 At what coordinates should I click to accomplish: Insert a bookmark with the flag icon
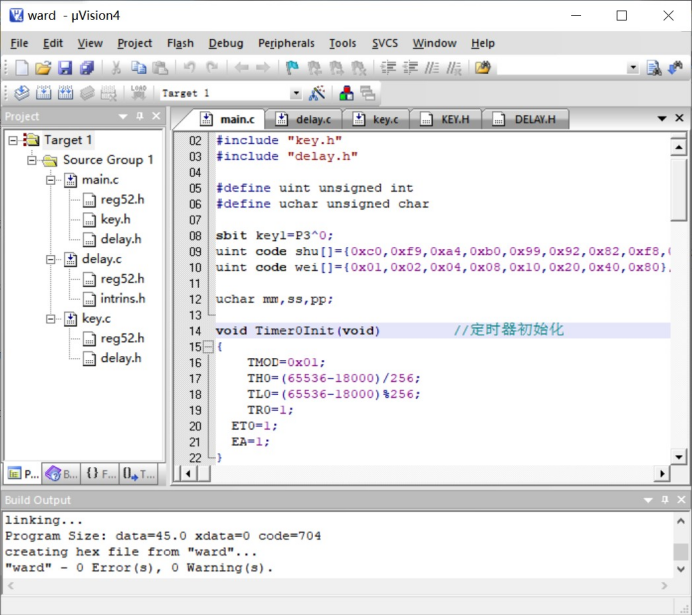click(292, 68)
